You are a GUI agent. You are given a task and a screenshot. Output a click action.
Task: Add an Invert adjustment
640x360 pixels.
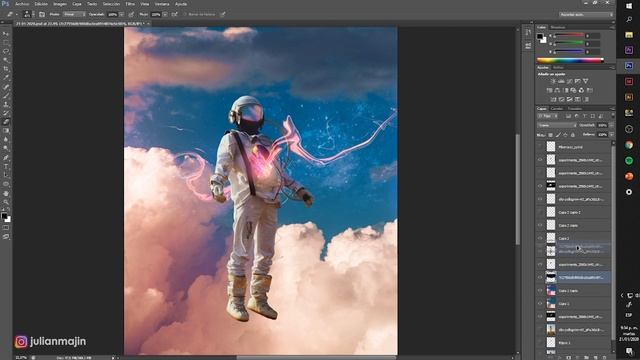553,99
